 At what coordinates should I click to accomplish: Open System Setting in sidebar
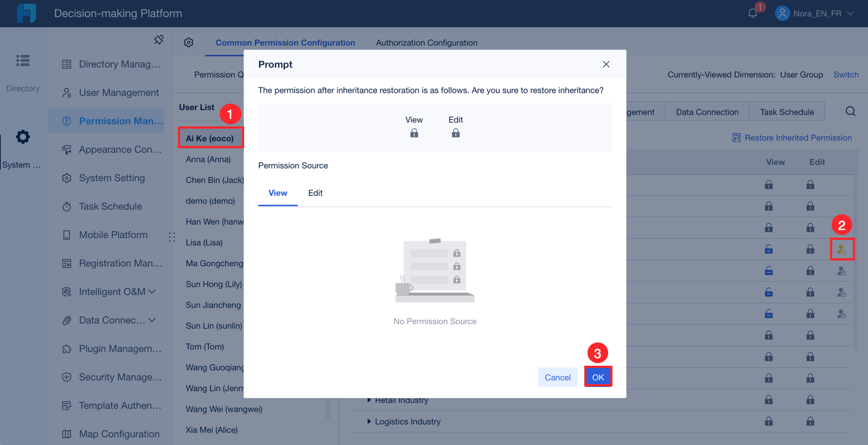coord(106,178)
